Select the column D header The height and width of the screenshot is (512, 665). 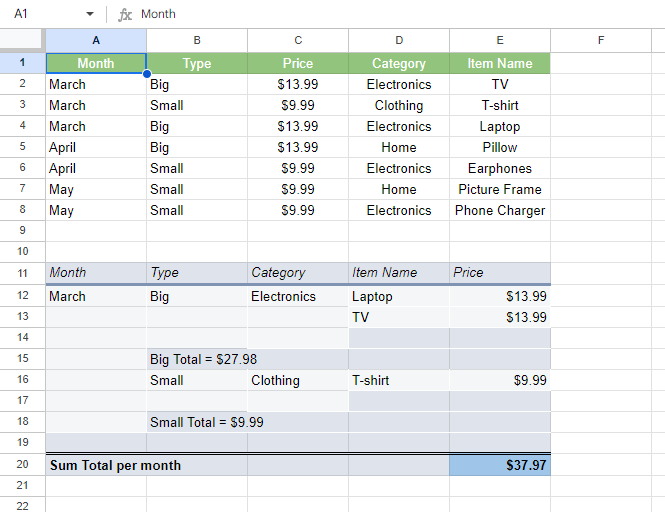[399, 40]
